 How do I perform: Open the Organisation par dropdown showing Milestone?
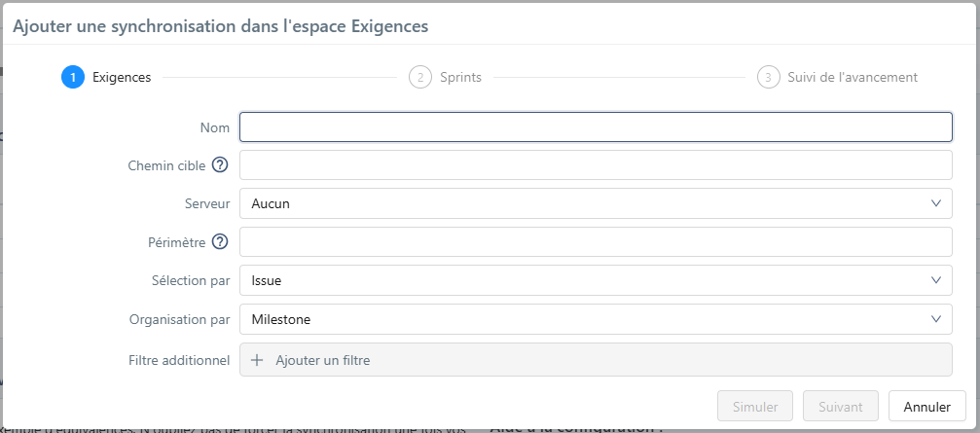[x=584, y=318]
